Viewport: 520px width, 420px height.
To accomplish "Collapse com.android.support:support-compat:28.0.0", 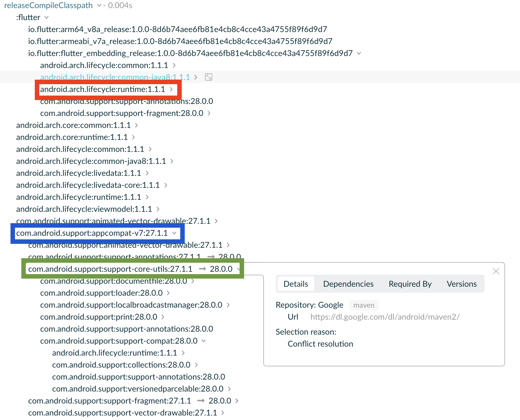I will pyautogui.click(x=204, y=341).
